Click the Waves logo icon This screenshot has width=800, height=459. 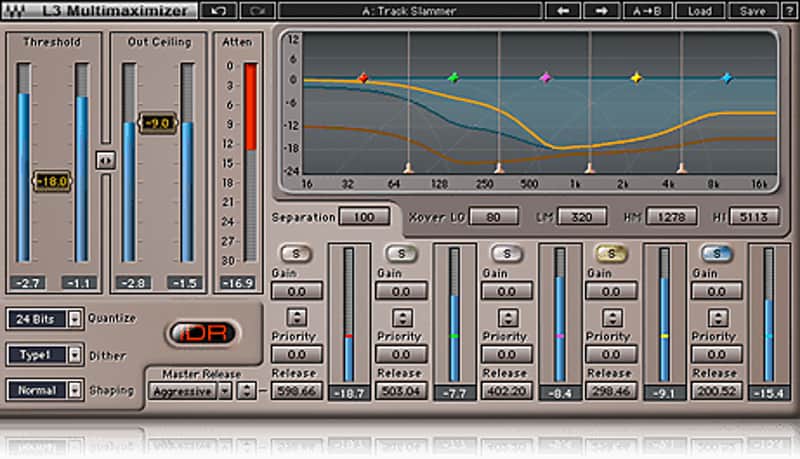coord(15,11)
